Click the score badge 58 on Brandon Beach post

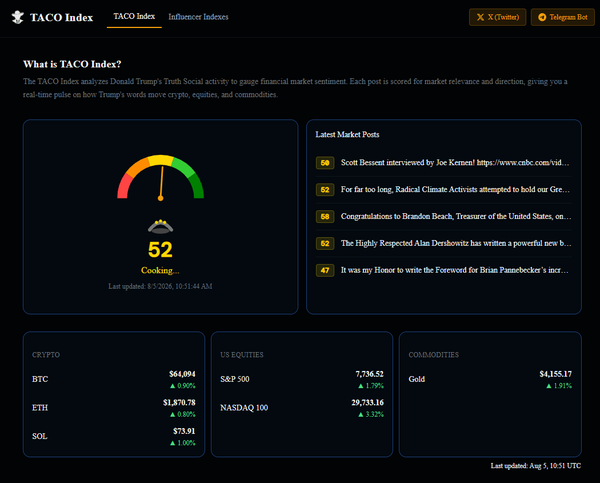pyautogui.click(x=325, y=217)
